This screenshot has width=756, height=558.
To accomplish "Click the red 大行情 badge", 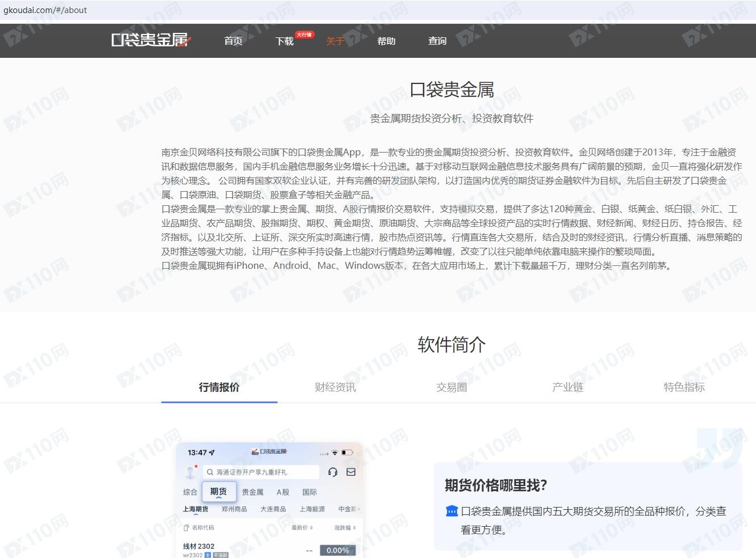I will 305,35.
